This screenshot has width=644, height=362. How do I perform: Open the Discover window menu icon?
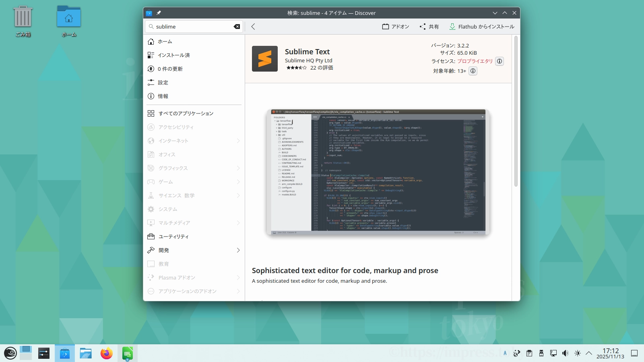point(149,13)
